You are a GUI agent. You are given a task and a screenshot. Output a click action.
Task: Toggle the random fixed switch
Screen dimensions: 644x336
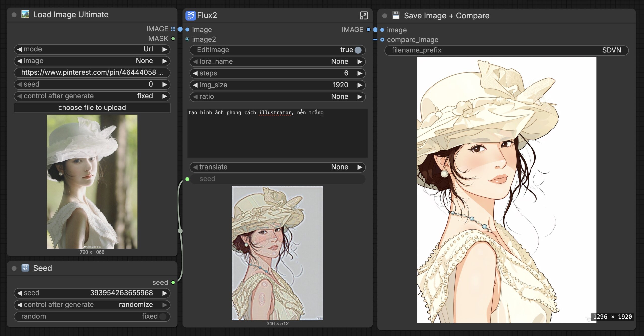click(x=163, y=316)
